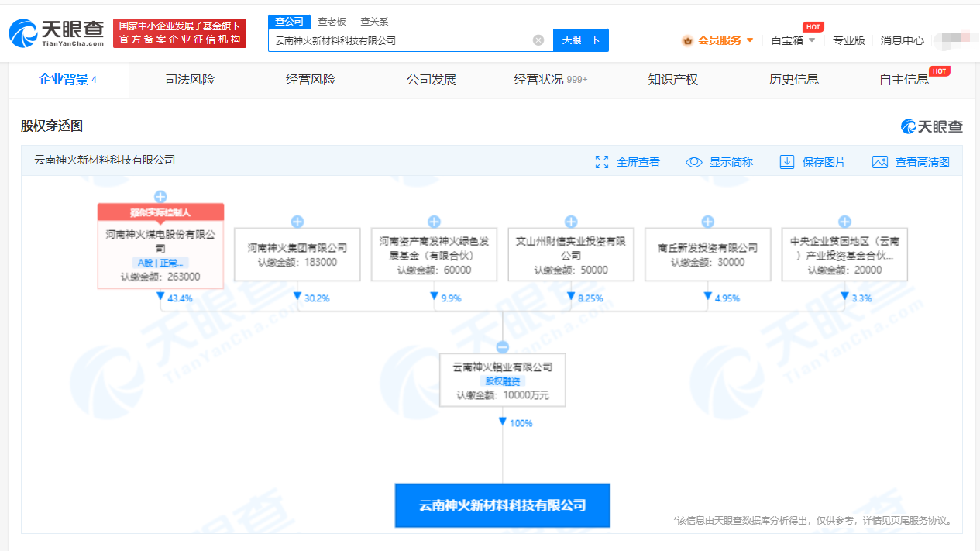Click the 保存图片 text button
The height and width of the screenshot is (551, 980).
(x=824, y=162)
